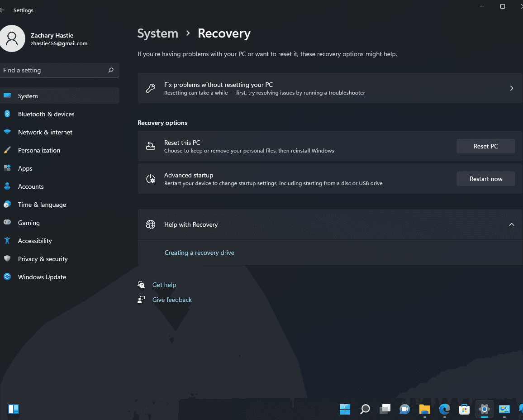Open the user profile avatar picture

[x=12, y=39]
